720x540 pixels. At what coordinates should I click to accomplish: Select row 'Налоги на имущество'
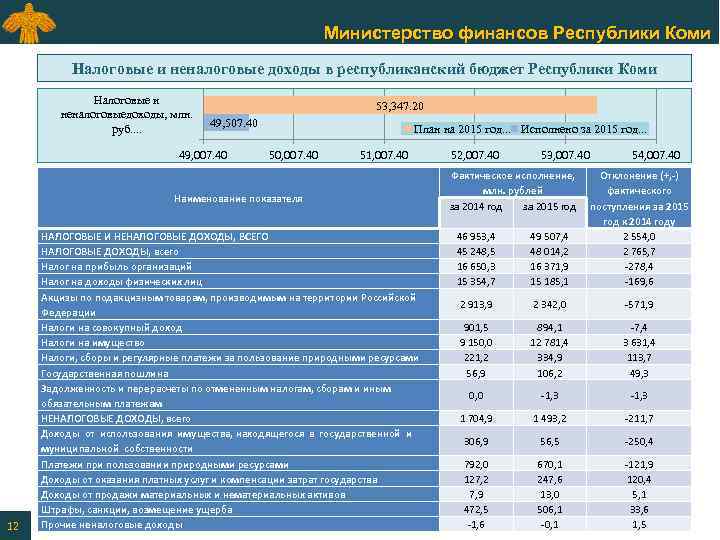pos(365,343)
